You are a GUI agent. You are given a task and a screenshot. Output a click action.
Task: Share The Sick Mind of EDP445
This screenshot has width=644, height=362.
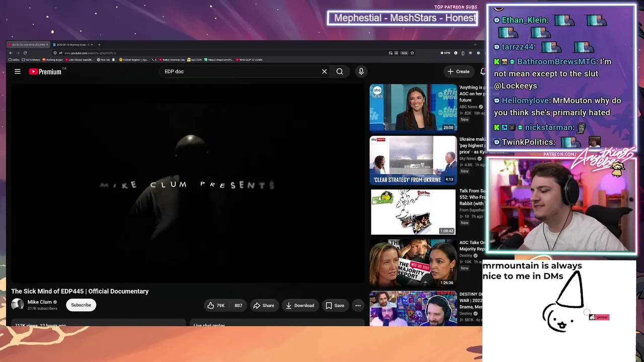point(264,305)
